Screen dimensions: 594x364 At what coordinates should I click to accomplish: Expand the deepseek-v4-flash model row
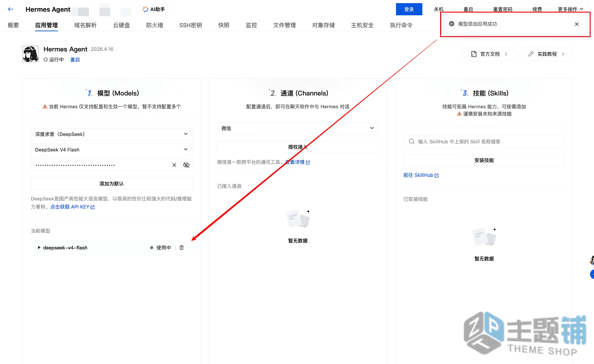(x=39, y=247)
